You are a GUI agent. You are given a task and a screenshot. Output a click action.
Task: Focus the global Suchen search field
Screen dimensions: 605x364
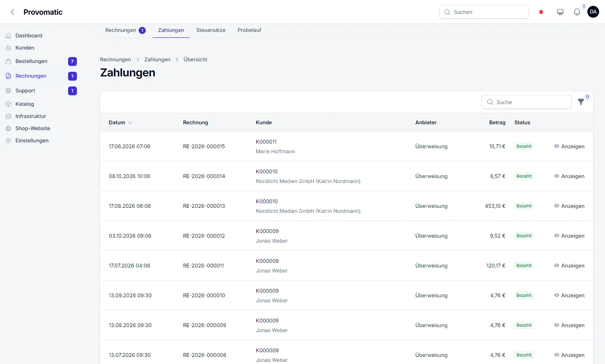coord(484,12)
